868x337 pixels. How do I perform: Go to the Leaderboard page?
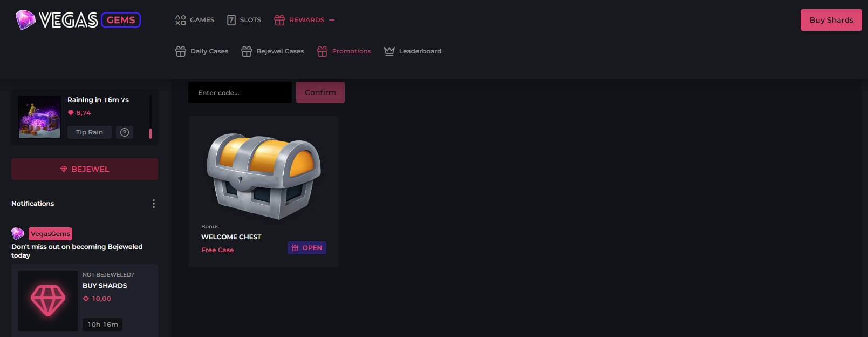point(420,51)
